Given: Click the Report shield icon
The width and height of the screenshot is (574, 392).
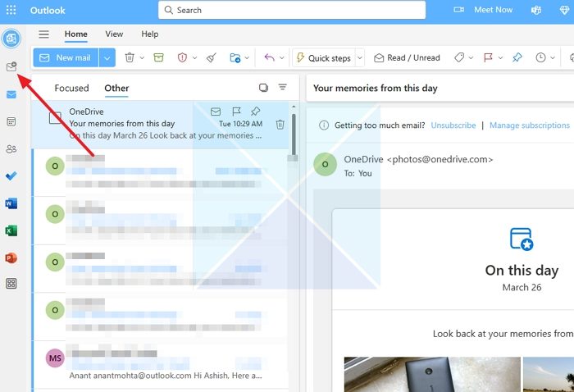Looking at the screenshot, I should point(182,57).
